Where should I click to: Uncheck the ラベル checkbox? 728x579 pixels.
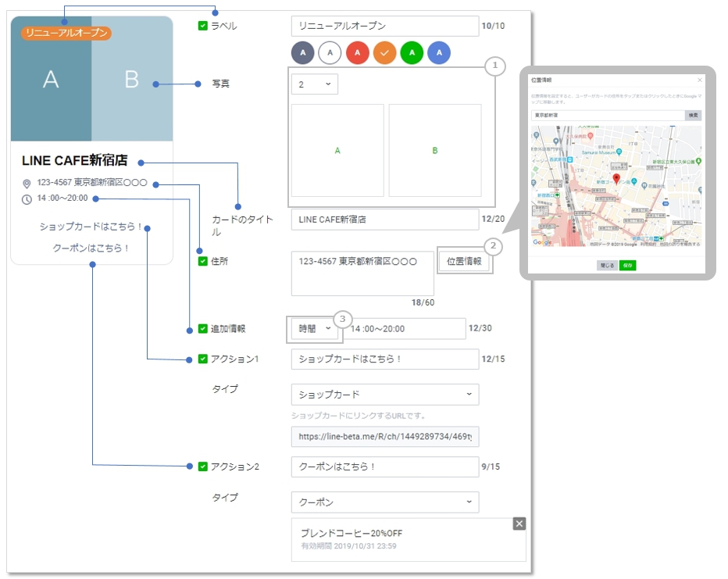[203, 26]
